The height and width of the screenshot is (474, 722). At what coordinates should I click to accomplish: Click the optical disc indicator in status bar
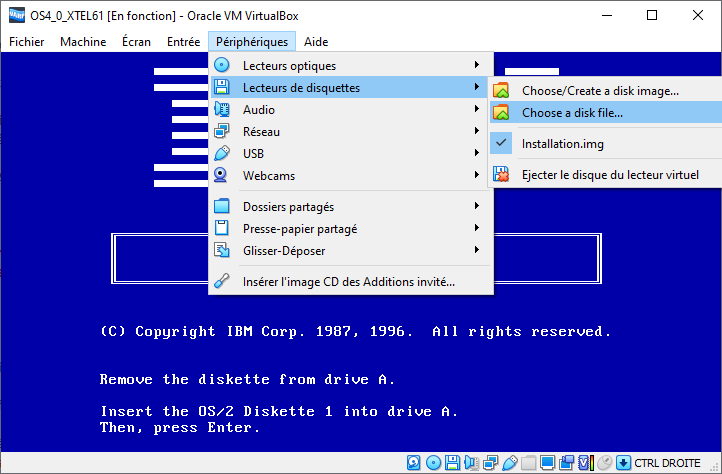pos(433,462)
